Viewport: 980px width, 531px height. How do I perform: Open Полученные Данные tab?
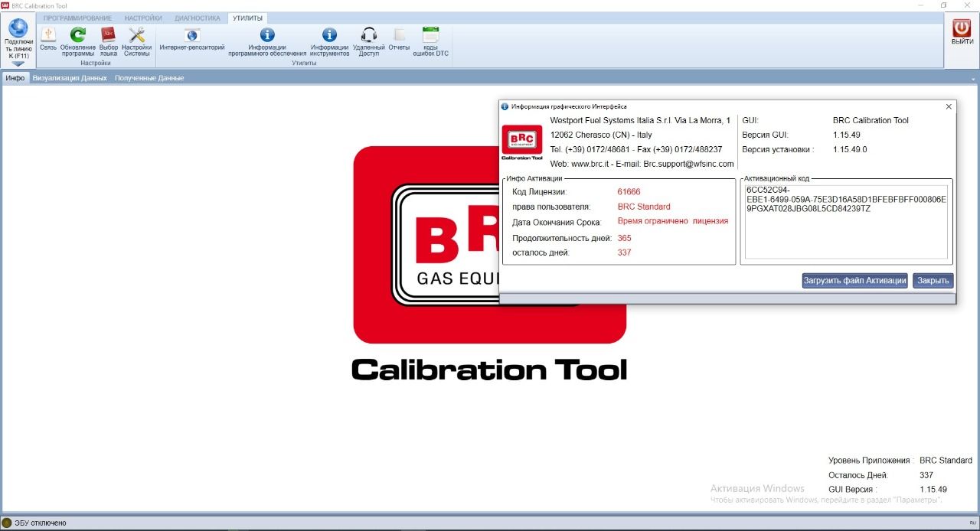click(x=149, y=78)
